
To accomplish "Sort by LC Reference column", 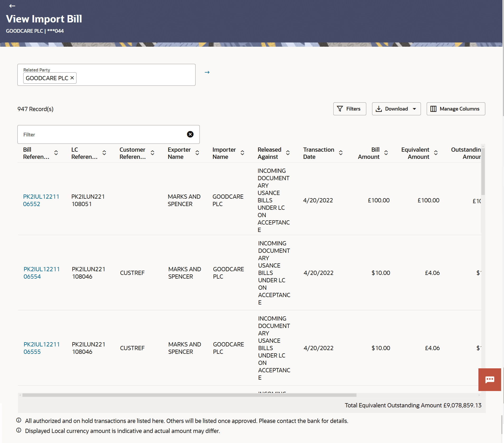I will (104, 153).
